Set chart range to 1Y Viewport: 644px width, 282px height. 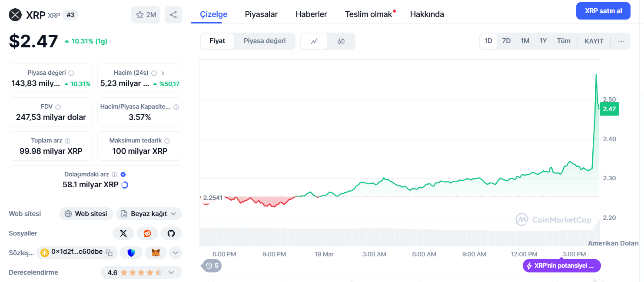tap(543, 41)
